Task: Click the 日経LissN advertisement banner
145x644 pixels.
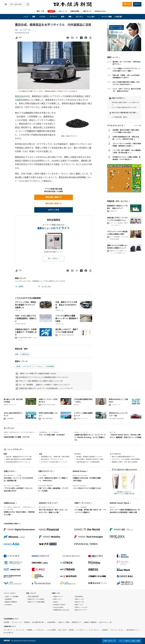Action: coord(124,37)
